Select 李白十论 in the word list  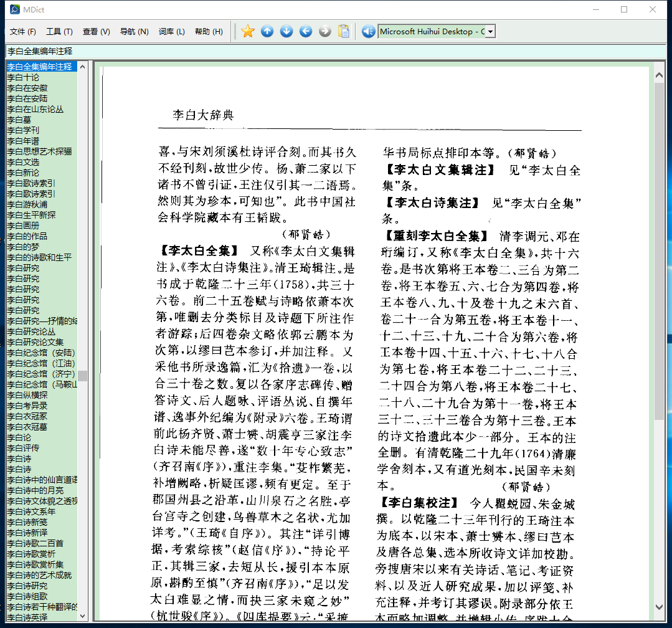pos(23,78)
